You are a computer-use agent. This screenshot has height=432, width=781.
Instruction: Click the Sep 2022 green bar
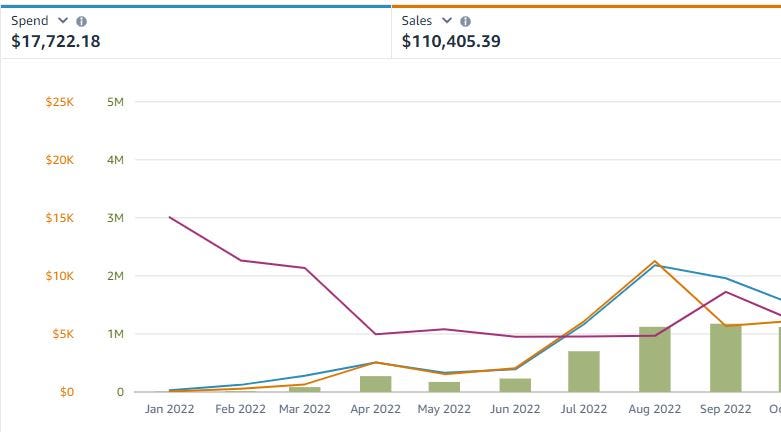[725, 358]
